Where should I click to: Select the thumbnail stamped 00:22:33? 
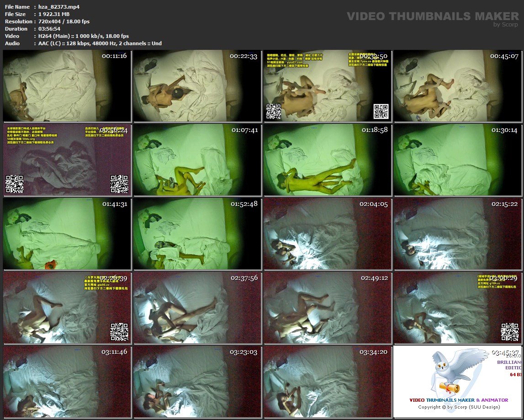[x=197, y=86]
